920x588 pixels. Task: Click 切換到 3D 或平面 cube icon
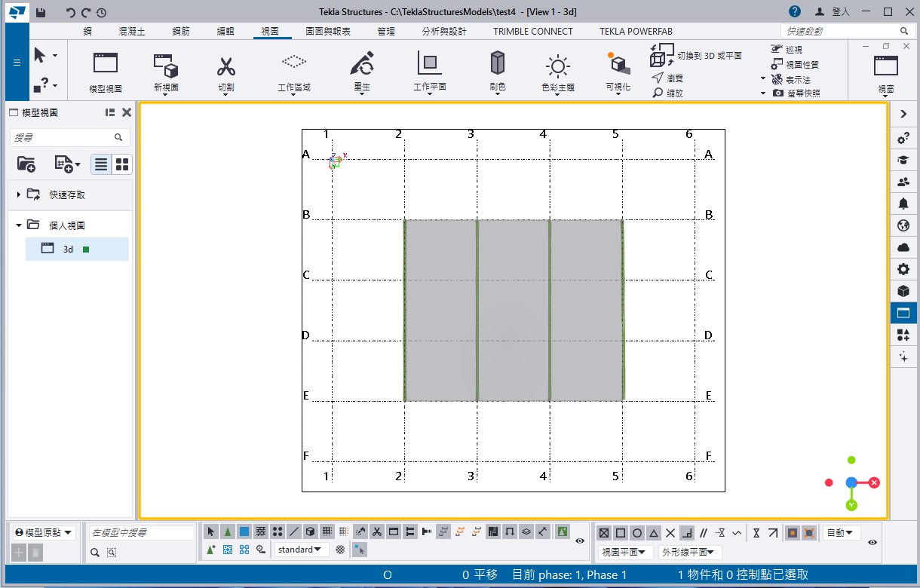tap(661, 54)
